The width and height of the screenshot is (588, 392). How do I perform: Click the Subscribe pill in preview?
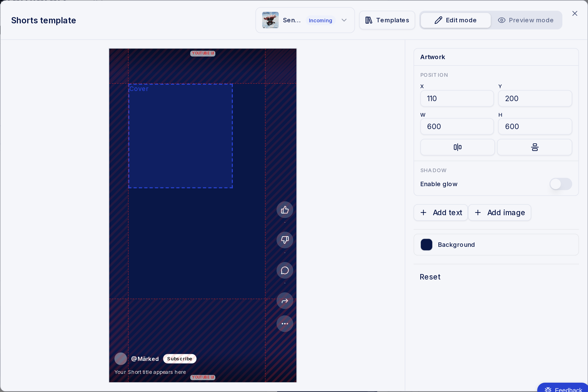pyautogui.click(x=180, y=359)
